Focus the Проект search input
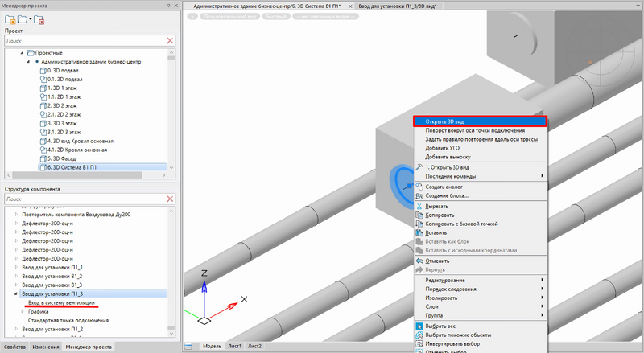This screenshot has width=644, height=353. tap(85, 41)
